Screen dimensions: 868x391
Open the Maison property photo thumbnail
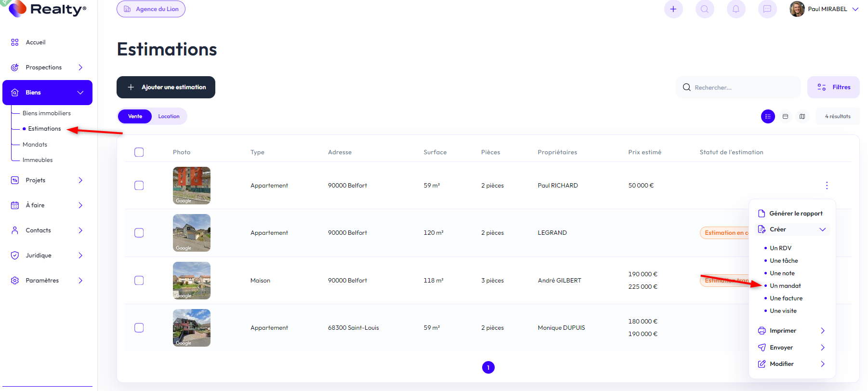(x=192, y=281)
